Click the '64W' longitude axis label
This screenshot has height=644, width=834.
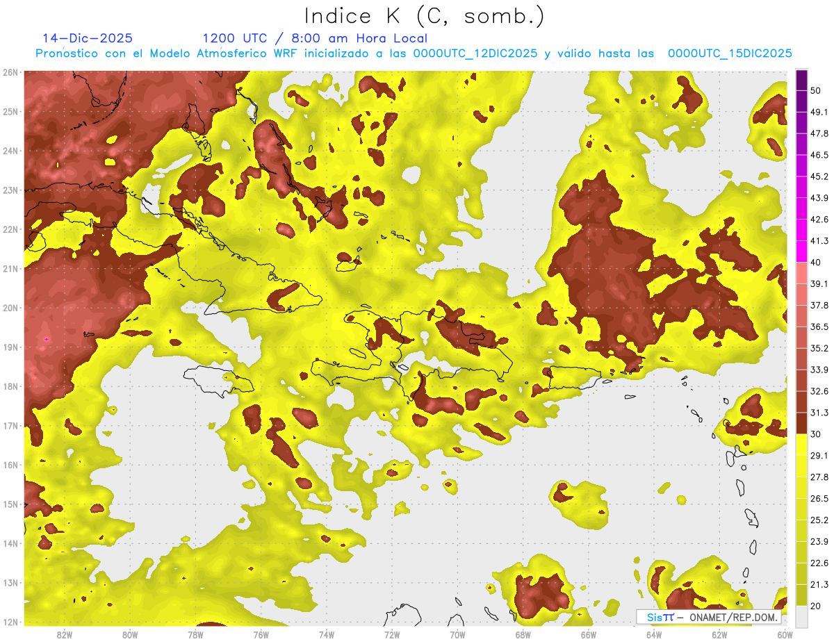(x=654, y=635)
